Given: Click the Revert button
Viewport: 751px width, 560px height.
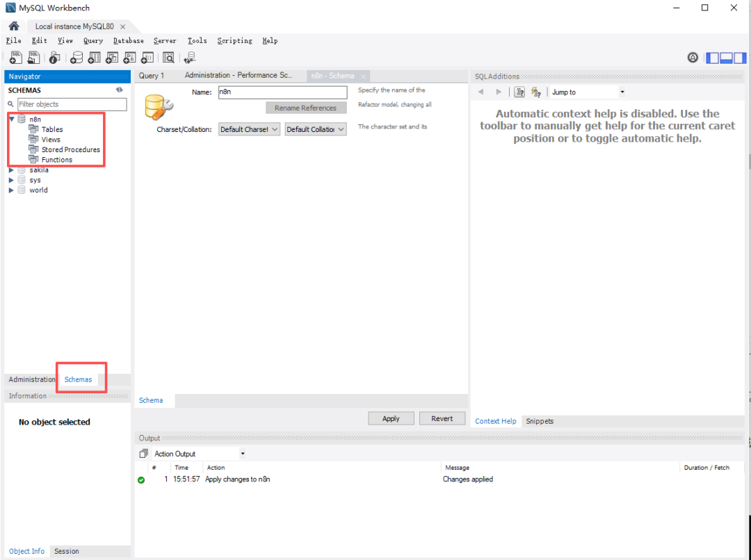Looking at the screenshot, I should click(442, 418).
